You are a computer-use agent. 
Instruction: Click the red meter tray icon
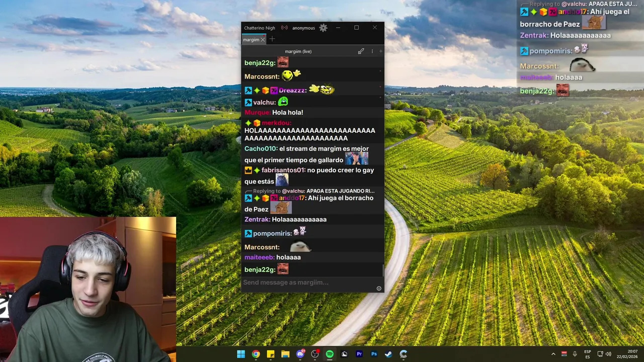pyautogui.click(x=564, y=354)
